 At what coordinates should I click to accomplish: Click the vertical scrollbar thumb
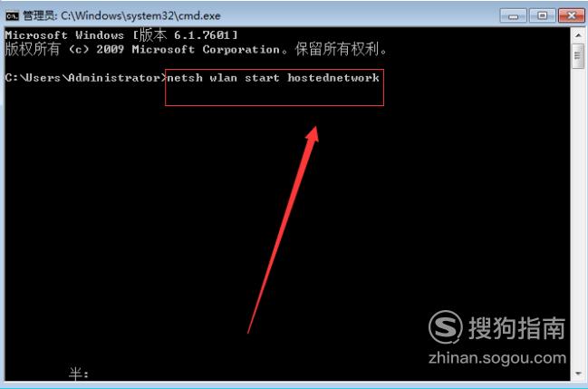[x=578, y=56]
